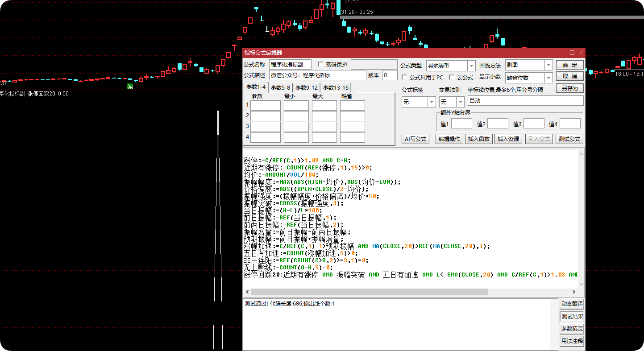
Task: Click row 3 缺省 field
Action: (x=353, y=127)
